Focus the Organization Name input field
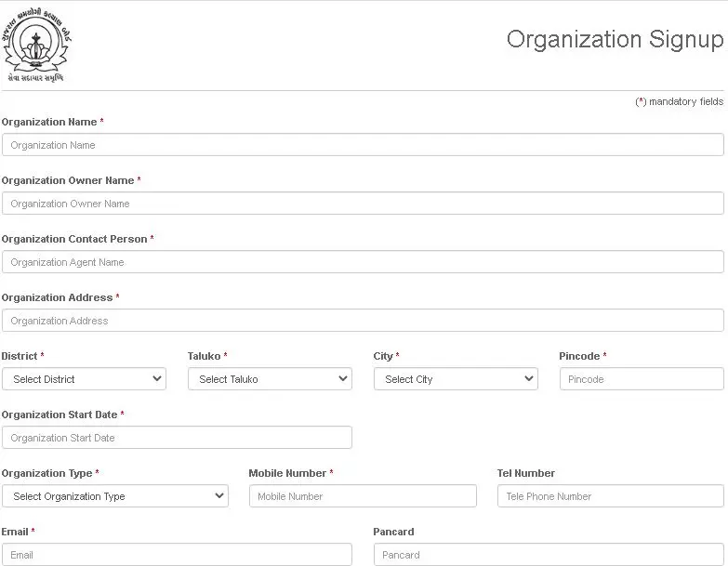Screen dimensions: 728x566 coord(363,145)
